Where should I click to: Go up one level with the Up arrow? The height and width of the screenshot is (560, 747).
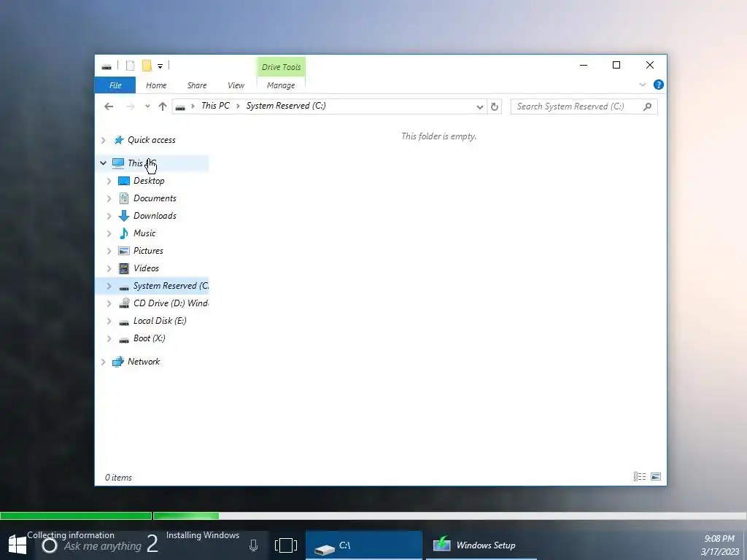[x=163, y=106]
